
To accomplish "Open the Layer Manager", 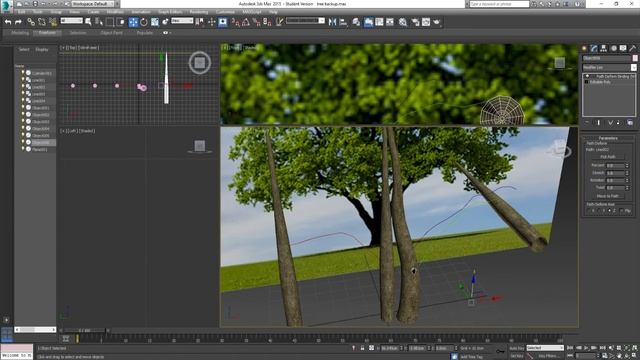I will 356,22.
